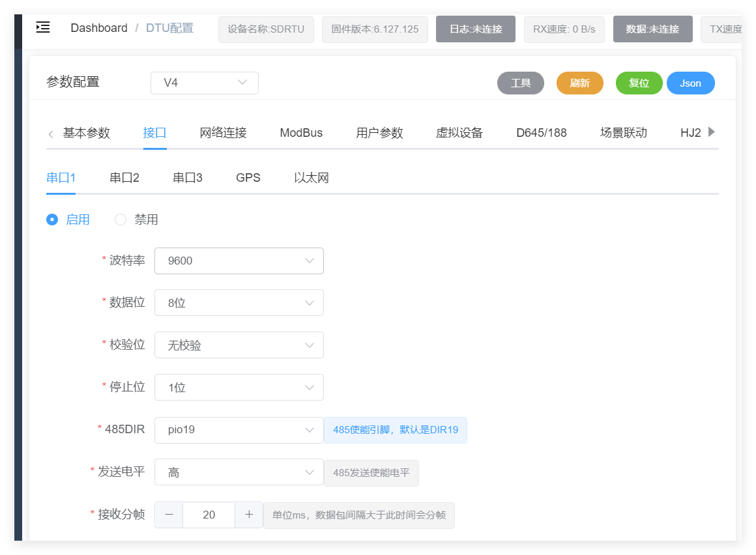Increase the 接收分帧 value with the plus button
Viewport: 756px width, 555px height.
click(249, 515)
